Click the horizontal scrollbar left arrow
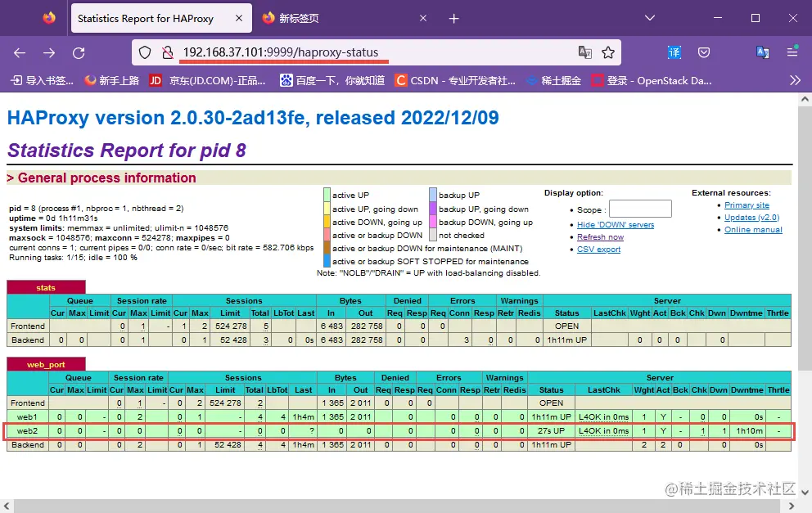This screenshot has height=513, width=812. (7, 506)
